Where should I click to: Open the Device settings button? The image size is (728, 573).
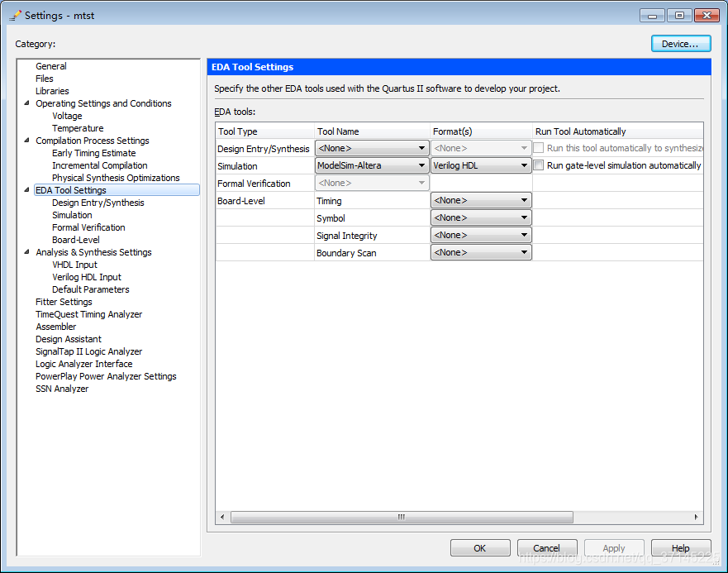click(681, 44)
